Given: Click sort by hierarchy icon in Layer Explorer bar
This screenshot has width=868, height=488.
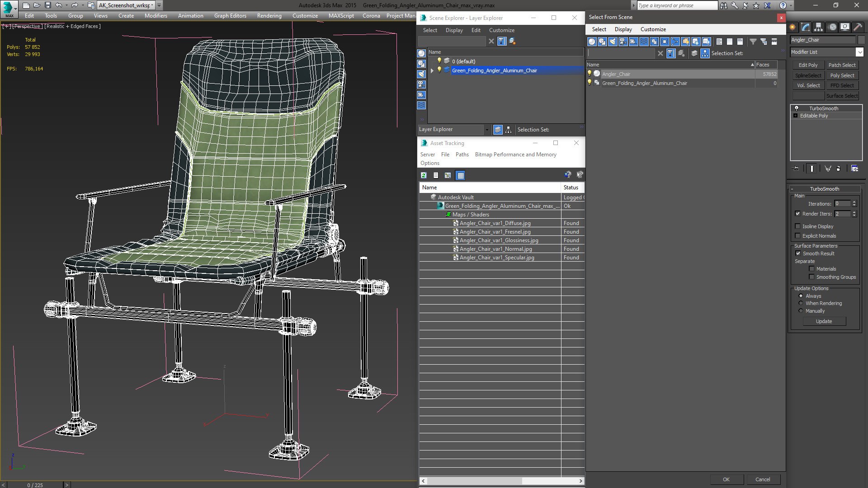Looking at the screenshot, I should (x=508, y=130).
